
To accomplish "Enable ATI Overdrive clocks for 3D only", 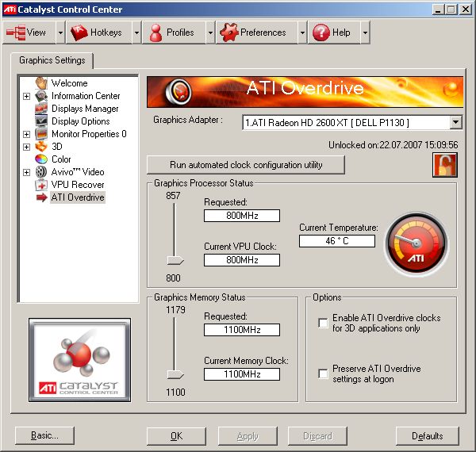I will point(323,323).
